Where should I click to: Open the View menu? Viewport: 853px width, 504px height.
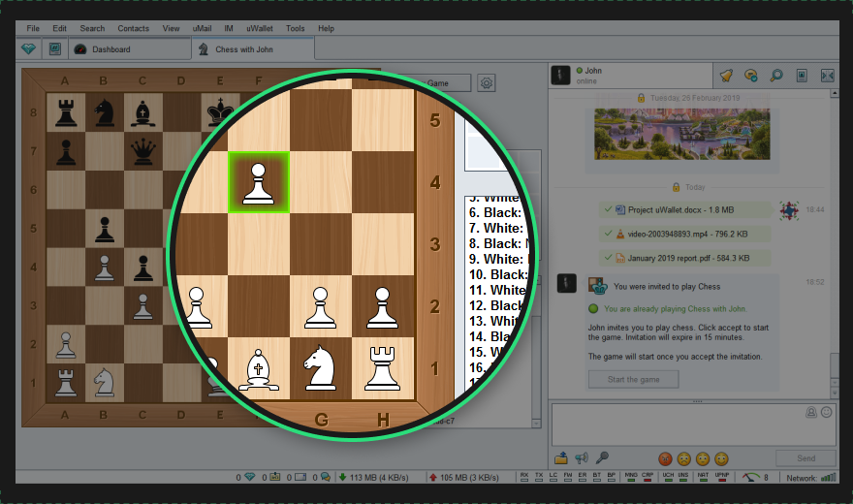tap(171, 28)
